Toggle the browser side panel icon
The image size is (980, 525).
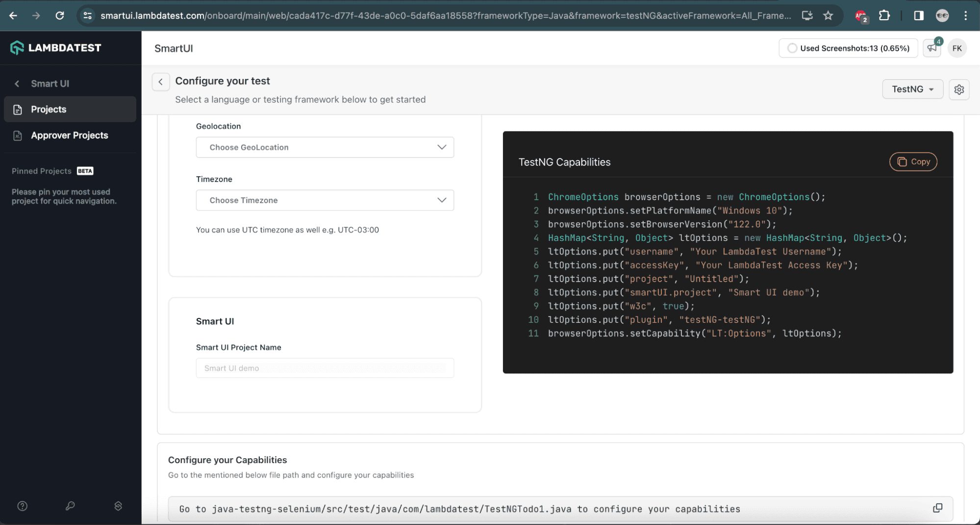919,16
